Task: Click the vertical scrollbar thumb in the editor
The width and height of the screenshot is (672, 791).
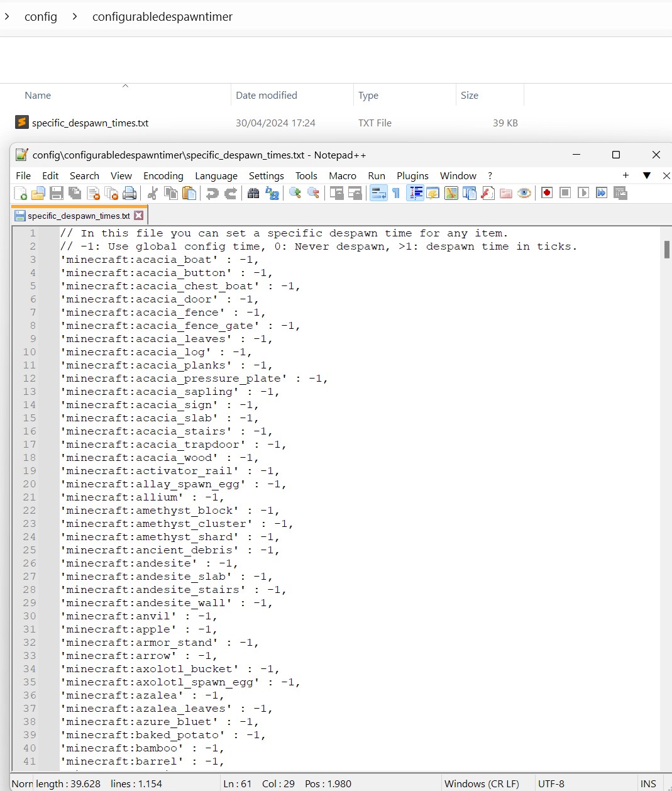Action: coord(666,250)
